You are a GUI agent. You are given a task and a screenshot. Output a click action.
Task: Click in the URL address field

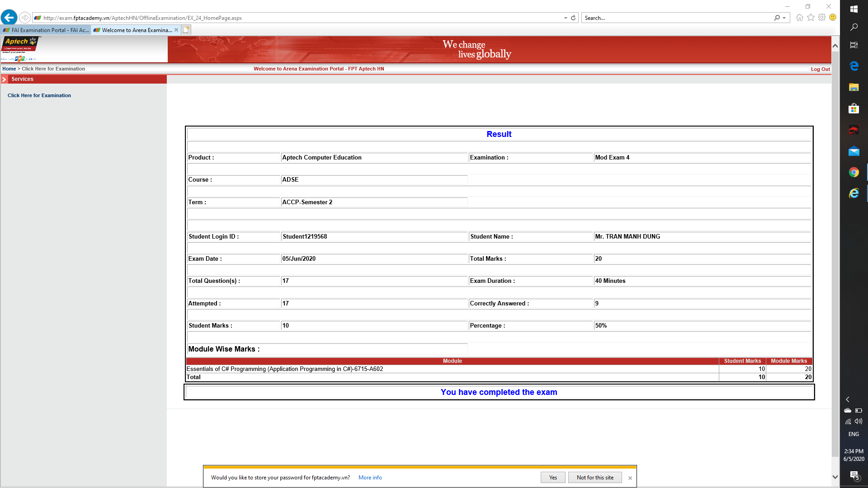tap(298, 18)
